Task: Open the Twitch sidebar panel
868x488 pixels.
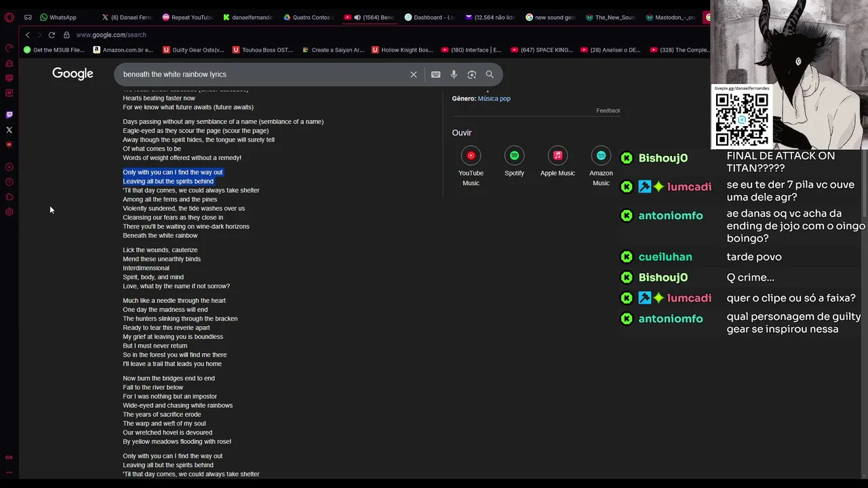Action: click(x=9, y=115)
